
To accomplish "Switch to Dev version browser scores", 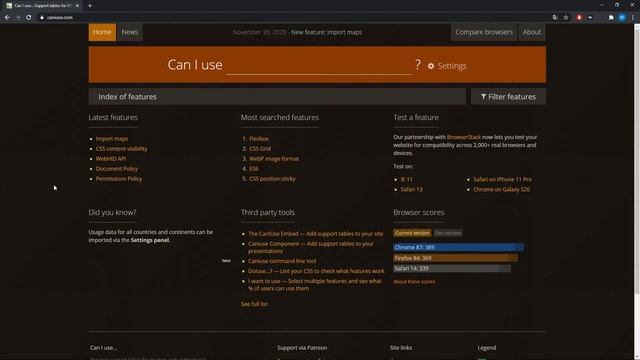I will pos(448,233).
